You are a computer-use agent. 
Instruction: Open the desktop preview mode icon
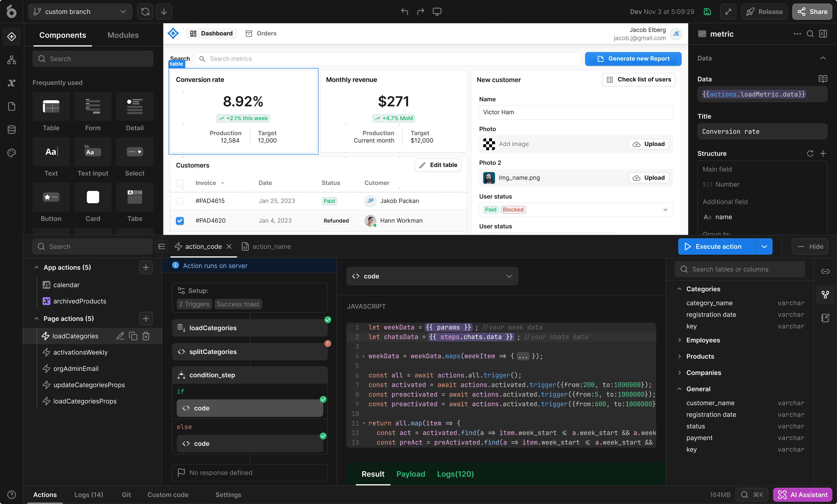click(437, 12)
